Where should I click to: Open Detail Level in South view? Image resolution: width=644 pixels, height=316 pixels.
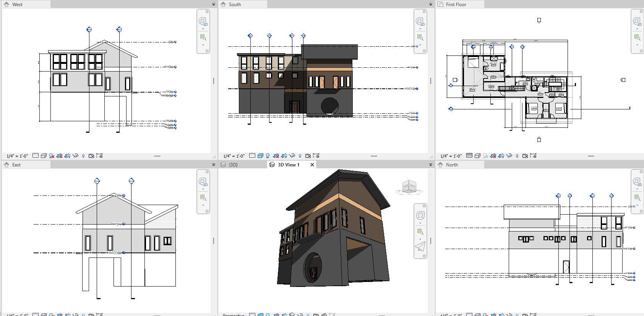click(252, 156)
